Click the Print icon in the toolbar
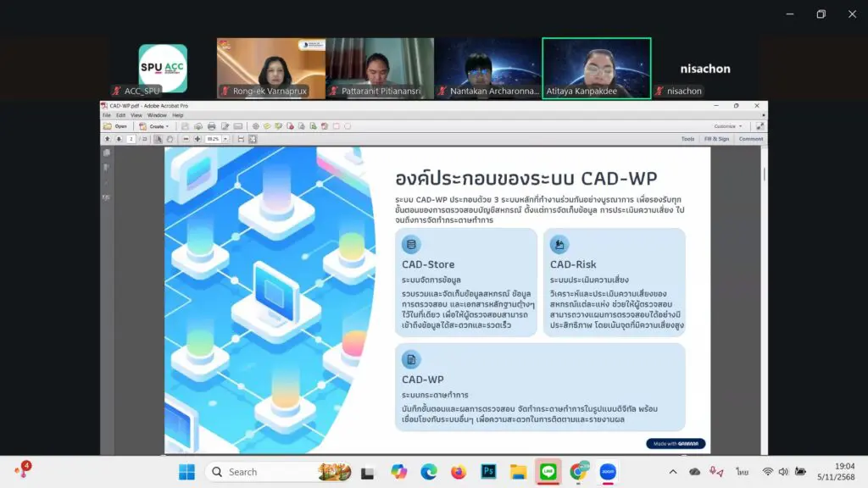Viewport: 868px width, 488px height. (211, 126)
